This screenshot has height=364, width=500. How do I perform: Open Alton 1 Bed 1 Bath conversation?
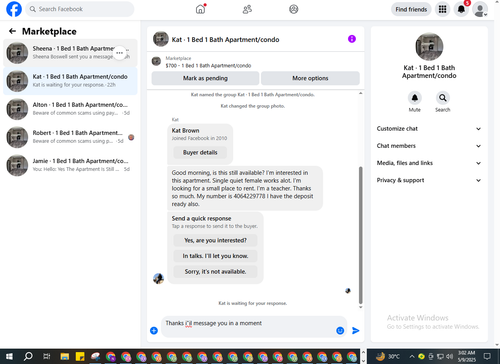coord(70,109)
